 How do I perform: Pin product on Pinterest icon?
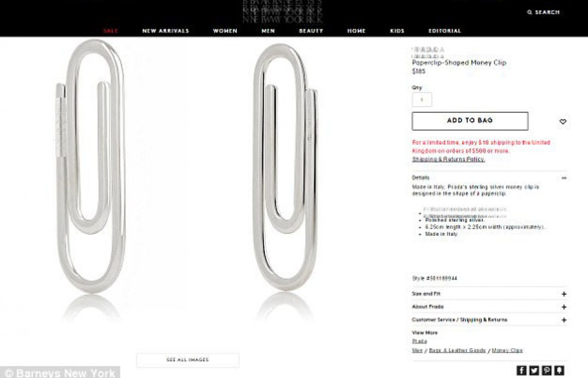click(546, 371)
